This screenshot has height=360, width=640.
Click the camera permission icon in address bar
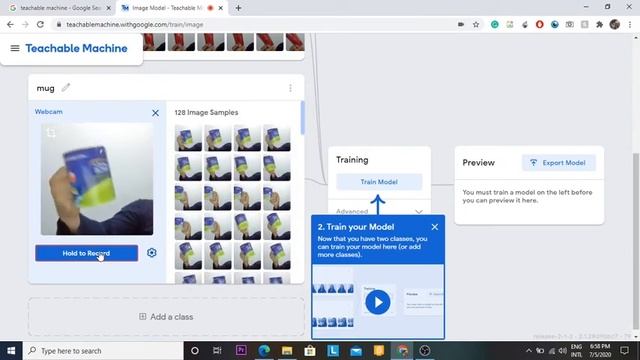[x=461, y=24]
